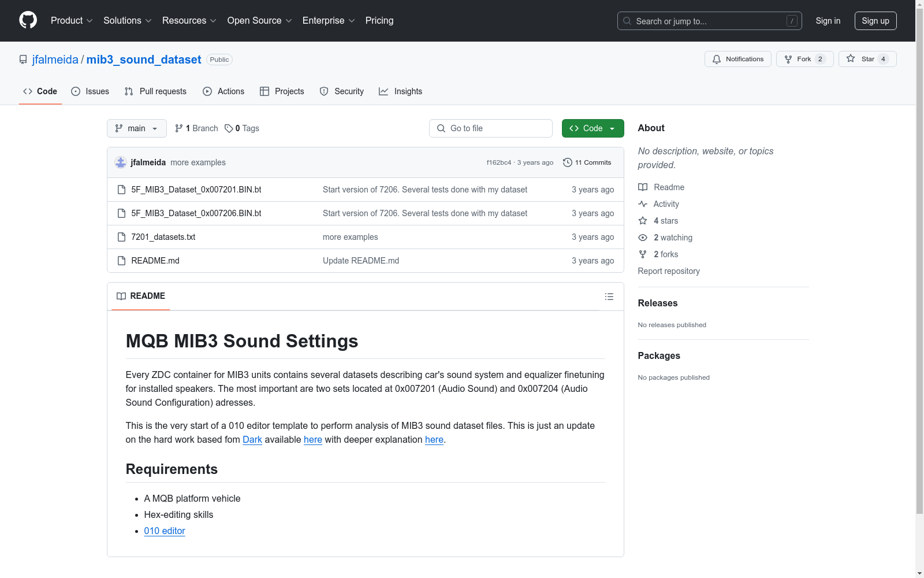This screenshot has height=578, width=924.
Task: Click the page vertical scrollbar
Action: click(919, 260)
